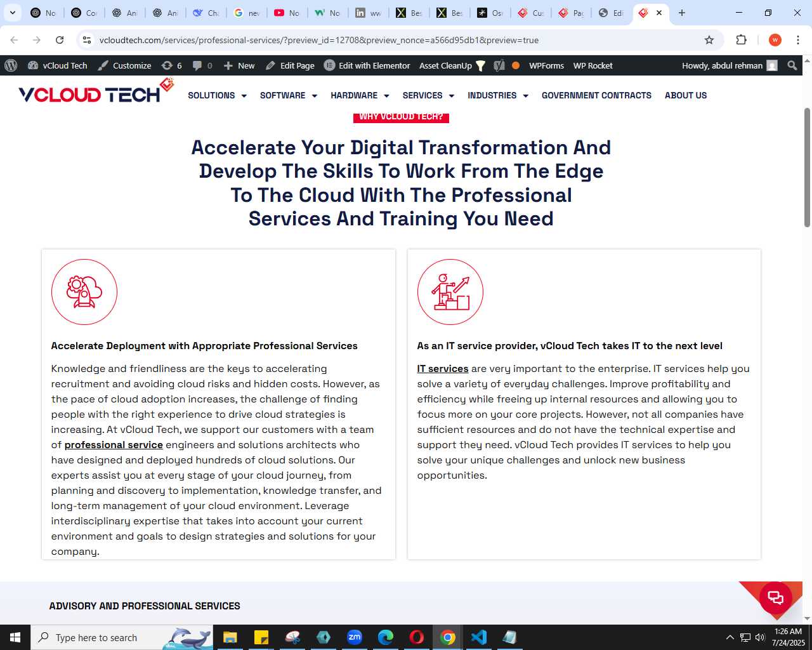Open the WP Rocket menu
Viewport: 812px width, 650px height.
click(x=593, y=65)
